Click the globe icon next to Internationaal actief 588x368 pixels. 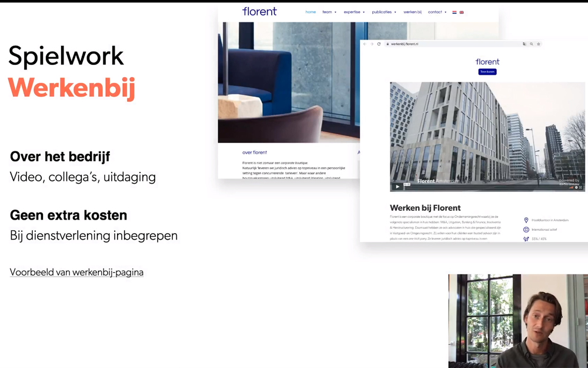tap(526, 229)
